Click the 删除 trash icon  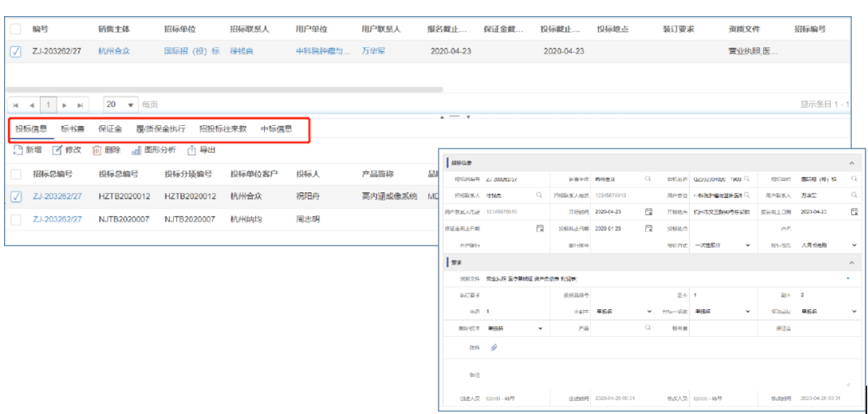tap(97, 150)
